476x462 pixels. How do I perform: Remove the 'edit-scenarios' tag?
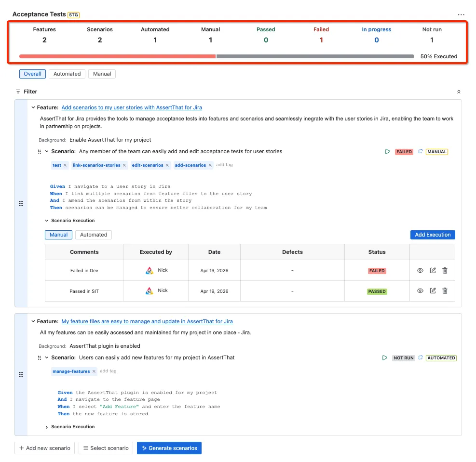(167, 165)
